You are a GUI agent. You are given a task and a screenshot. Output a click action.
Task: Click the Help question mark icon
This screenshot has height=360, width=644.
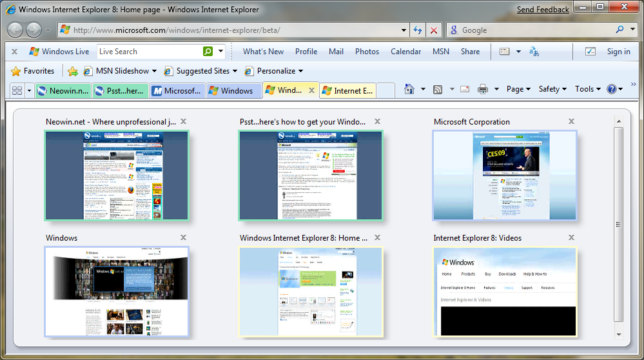(x=612, y=89)
